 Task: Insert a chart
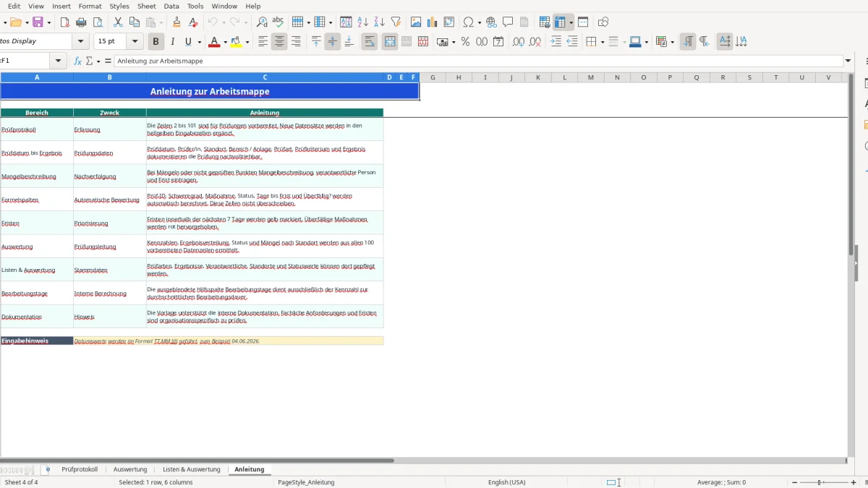(432, 22)
